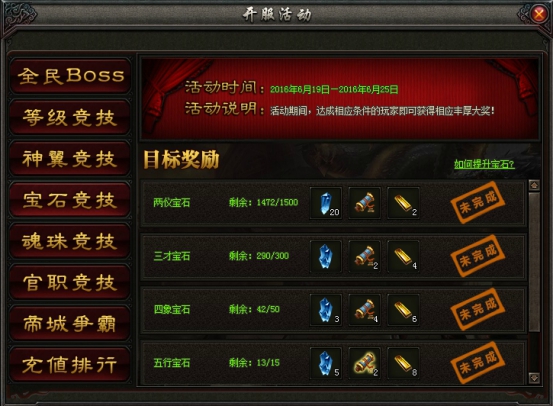Click the scrollbar up arrow

534,185
